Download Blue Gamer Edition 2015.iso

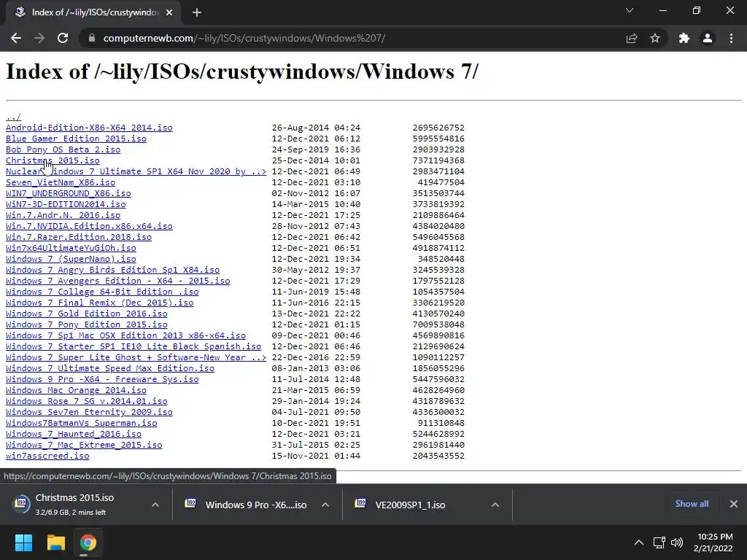[x=76, y=139]
